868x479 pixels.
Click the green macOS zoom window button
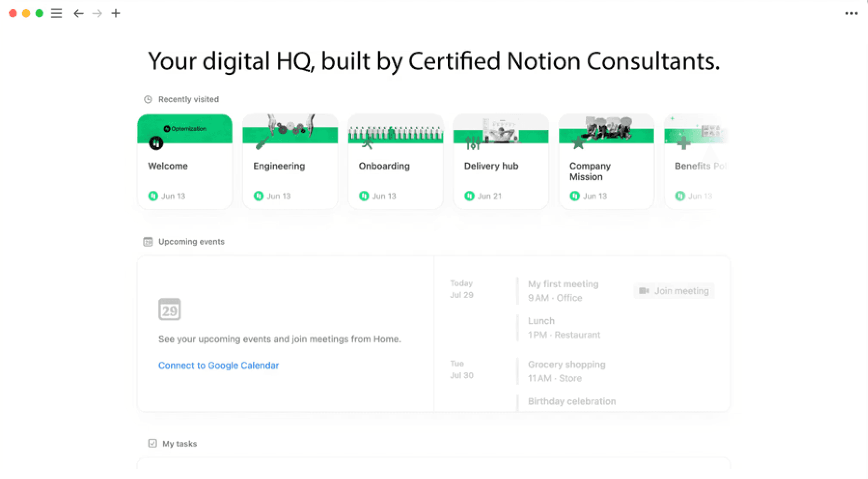click(39, 14)
